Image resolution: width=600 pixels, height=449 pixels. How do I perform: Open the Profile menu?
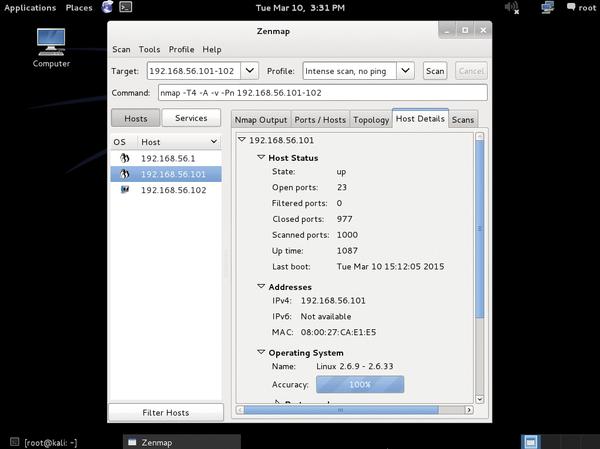(x=181, y=49)
